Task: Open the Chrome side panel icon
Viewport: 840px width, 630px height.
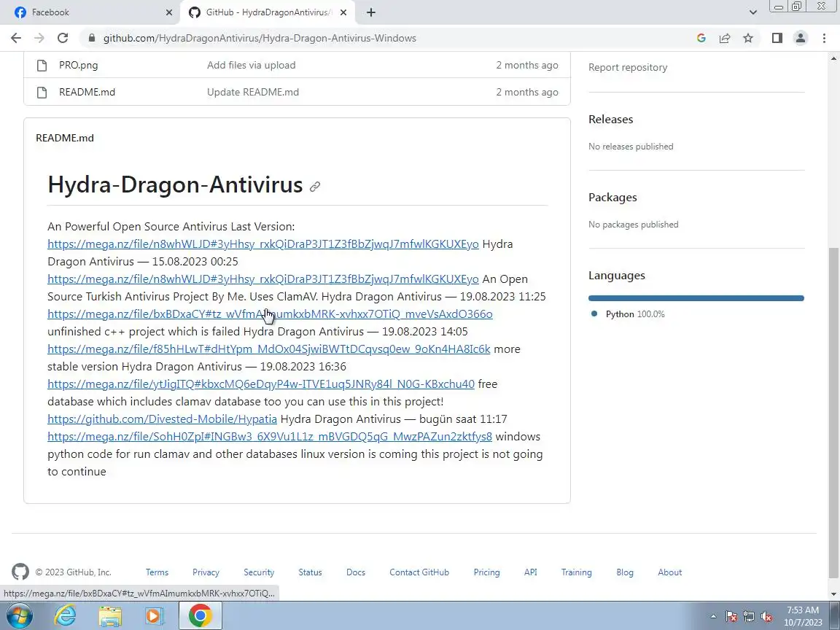Action: pyautogui.click(x=777, y=38)
